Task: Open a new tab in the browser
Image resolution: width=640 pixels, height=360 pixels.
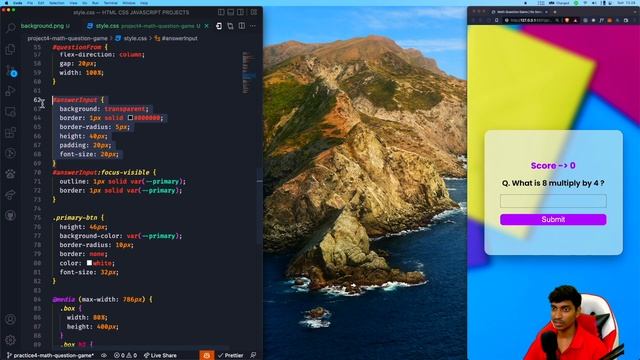Action: pos(554,12)
